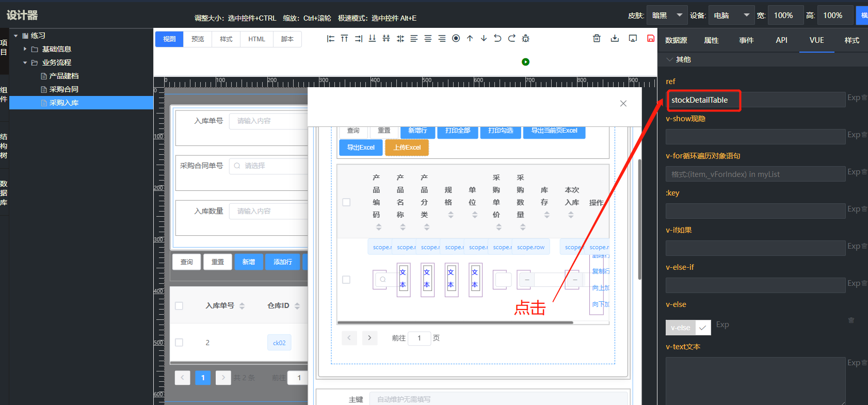Screen dimensions: 868x405
Task: Click the 打印全部 button
Action: coord(458,132)
